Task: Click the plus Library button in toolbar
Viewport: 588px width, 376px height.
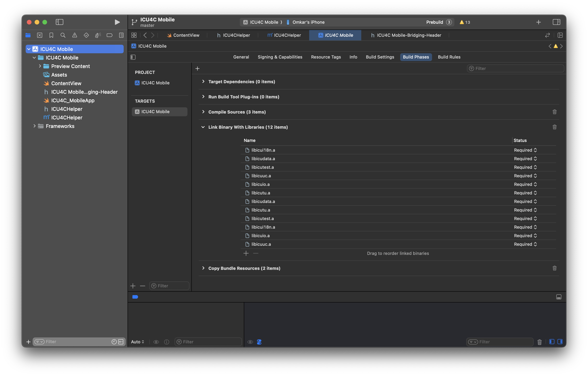Action: point(538,22)
